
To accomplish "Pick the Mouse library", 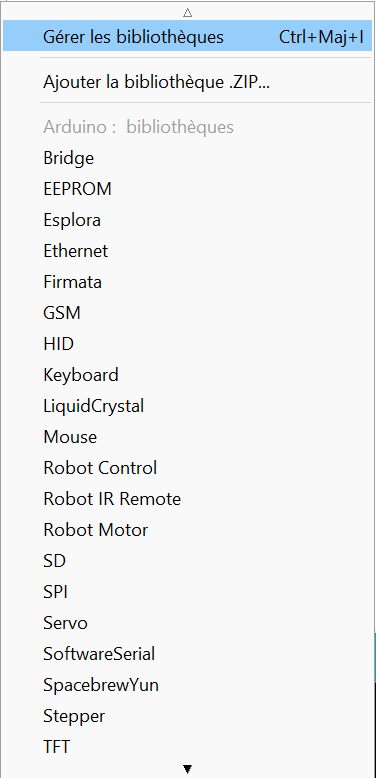I will tap(188, 437).
